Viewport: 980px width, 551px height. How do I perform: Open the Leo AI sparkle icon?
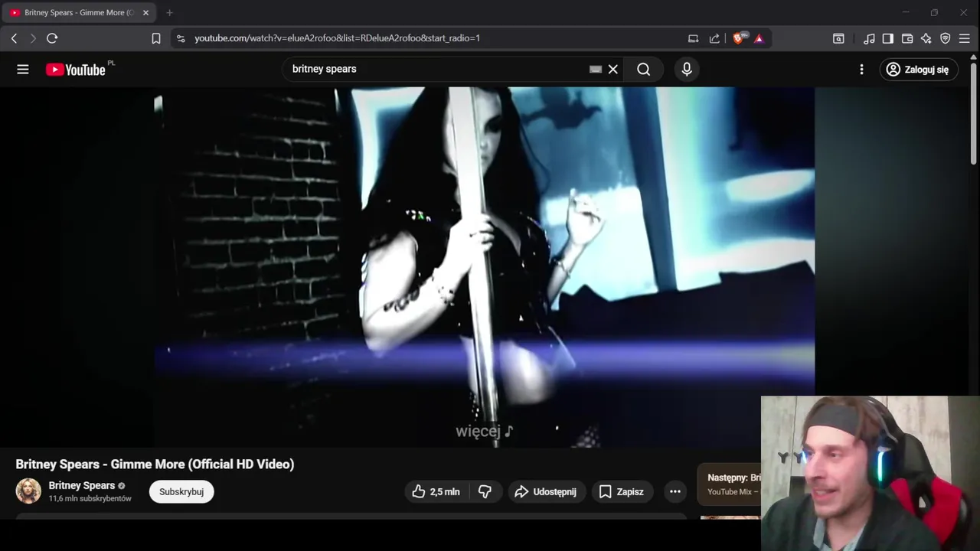pos(926,38)
